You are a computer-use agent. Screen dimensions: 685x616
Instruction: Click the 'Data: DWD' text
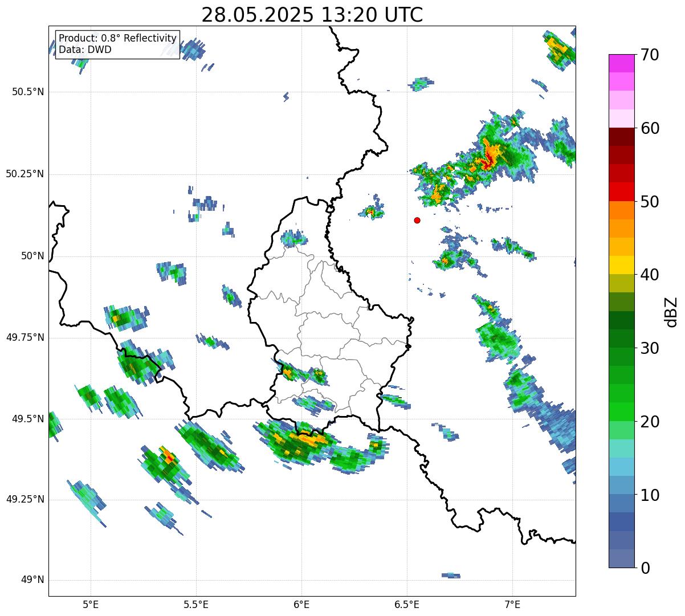coord(85,50)
